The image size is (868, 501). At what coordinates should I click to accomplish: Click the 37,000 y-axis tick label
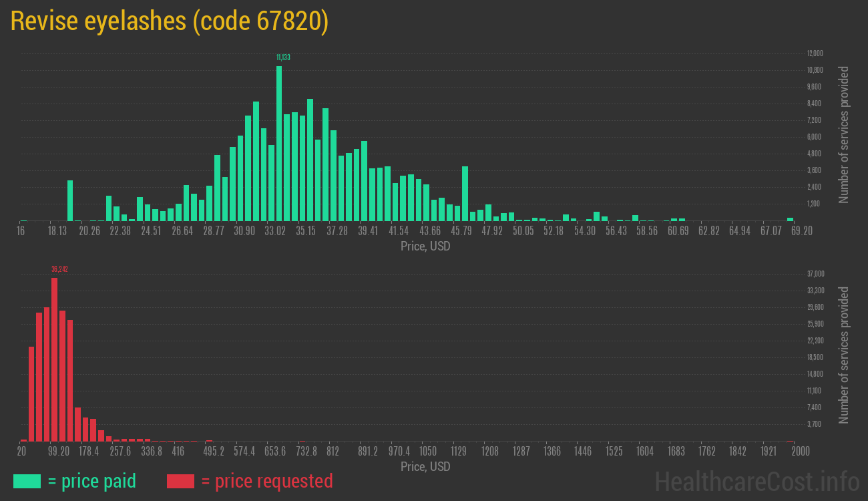[816, 274]
